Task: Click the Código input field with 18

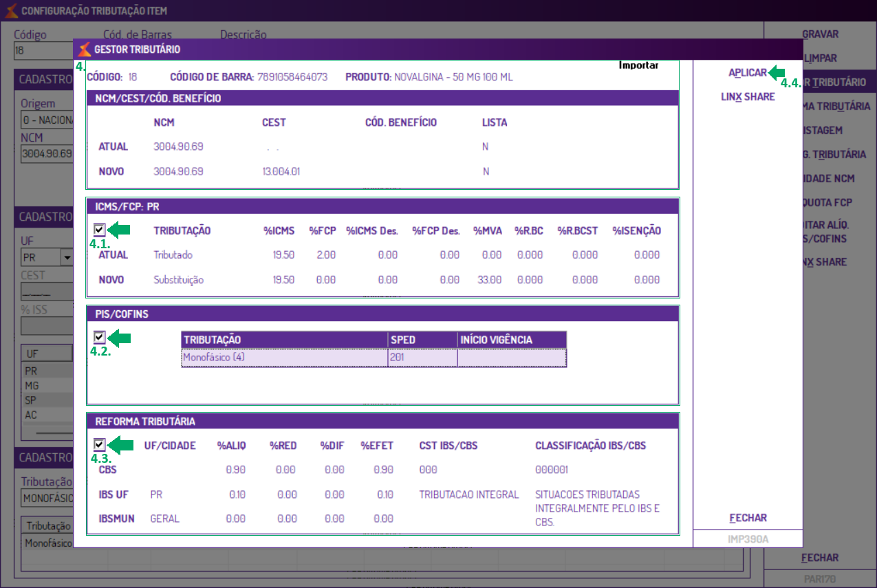Action: pos(43,51)
